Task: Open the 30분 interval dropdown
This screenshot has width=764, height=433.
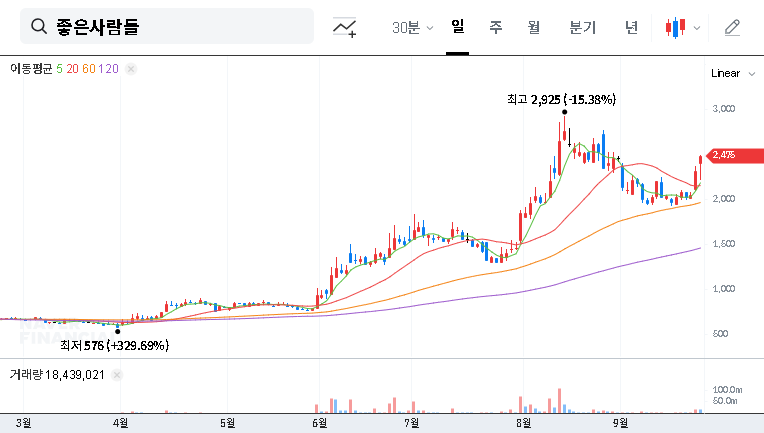Action: [x=412, y=28]
